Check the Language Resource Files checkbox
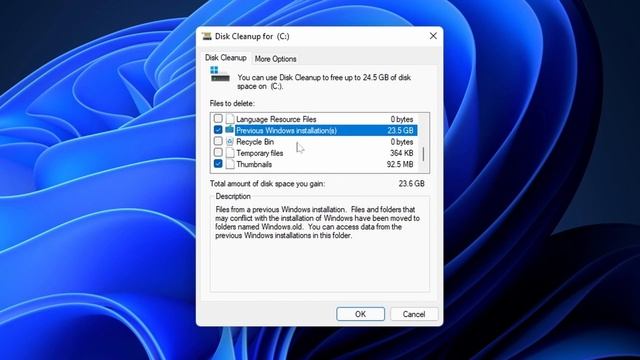The height and width of the screenshot is (360, 640). (x=218, y=119)
